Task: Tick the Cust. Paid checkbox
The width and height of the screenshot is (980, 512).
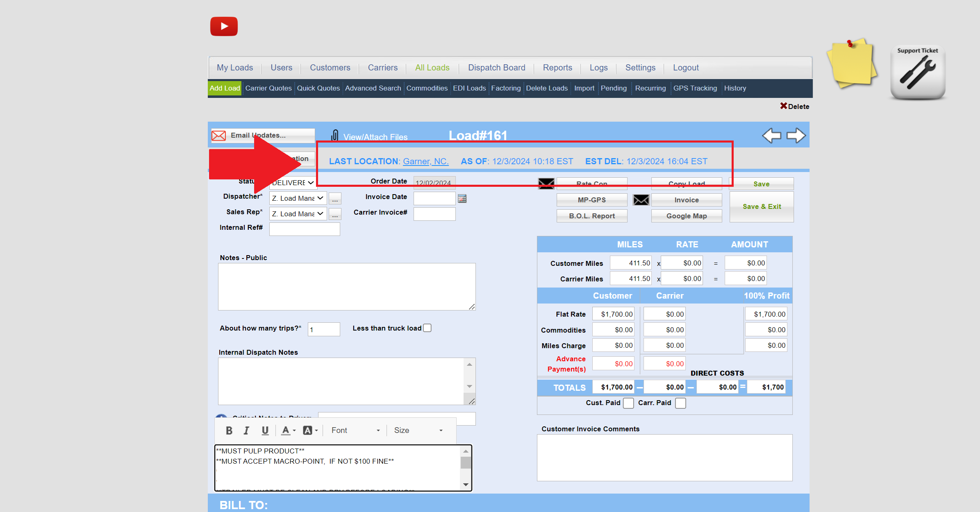Action: 628,403
